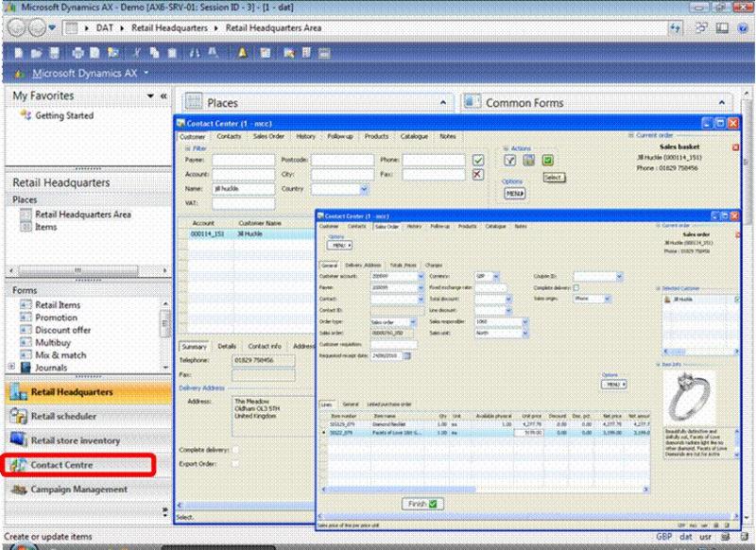756x550 pixels.
Task: Click the Campaign Management module icon
Action: pyautogui.click(x=18, y=490)
